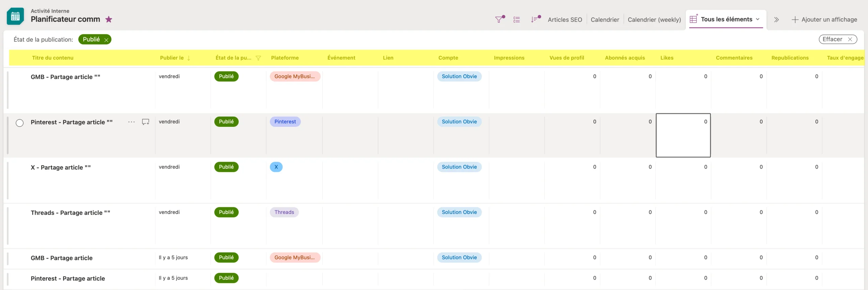
Task: Click the Plateforme column header
Action: pos(285,58)
